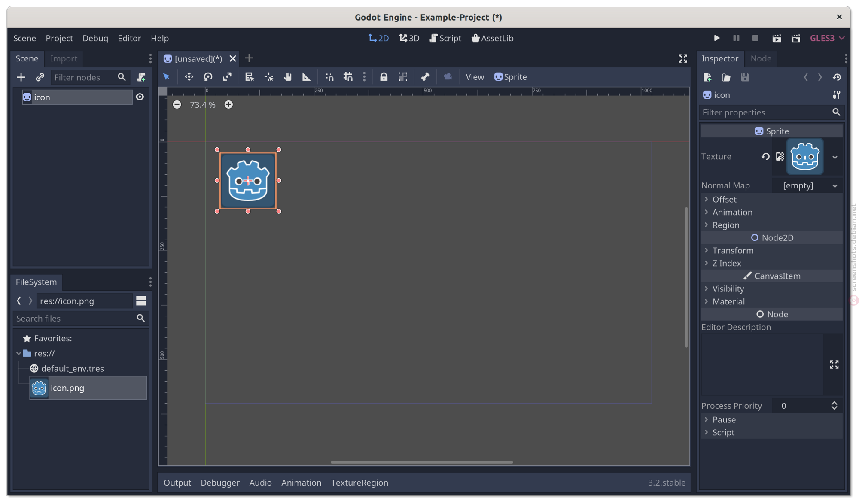
Task: Switch to the Node tab
Action: tap(761, 58)
